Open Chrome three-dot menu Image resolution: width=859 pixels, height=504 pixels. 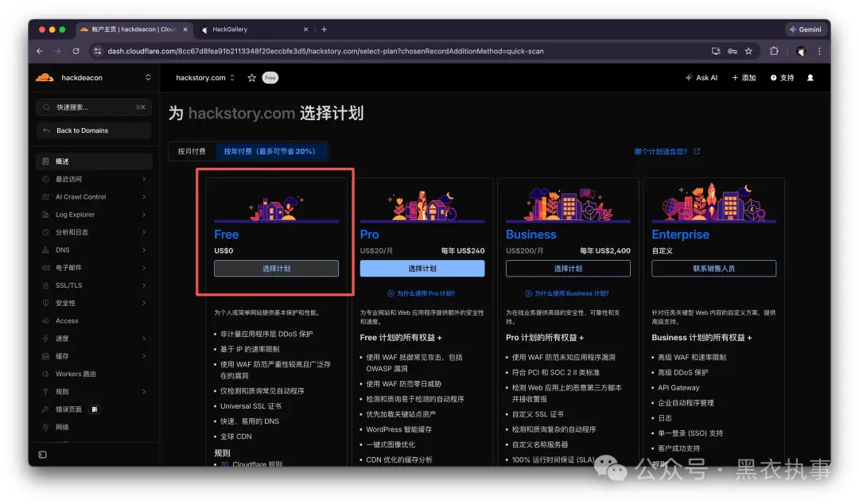[x=819, y=51]
